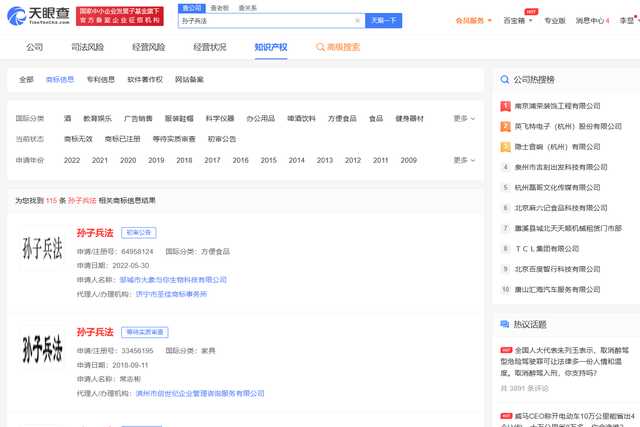The image size is (640, 427).
Task: Expand 更多 for 申请年份 row
Action: [463, 160]
